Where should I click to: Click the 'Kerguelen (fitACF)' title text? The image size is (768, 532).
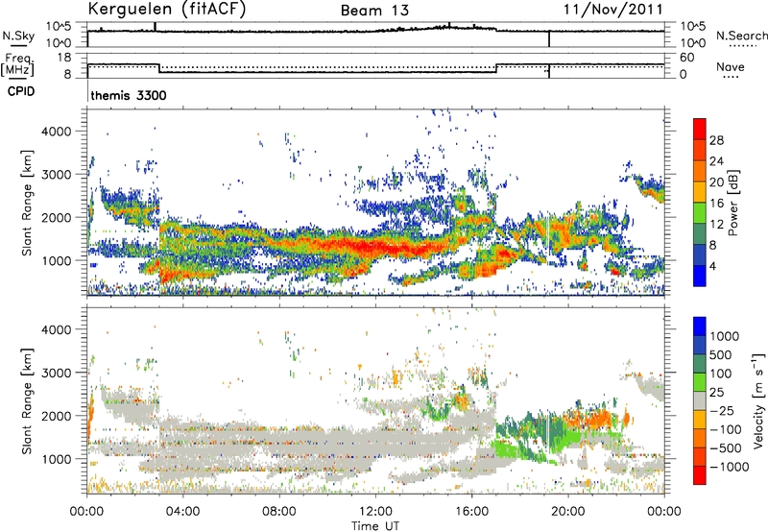(166, 9)
